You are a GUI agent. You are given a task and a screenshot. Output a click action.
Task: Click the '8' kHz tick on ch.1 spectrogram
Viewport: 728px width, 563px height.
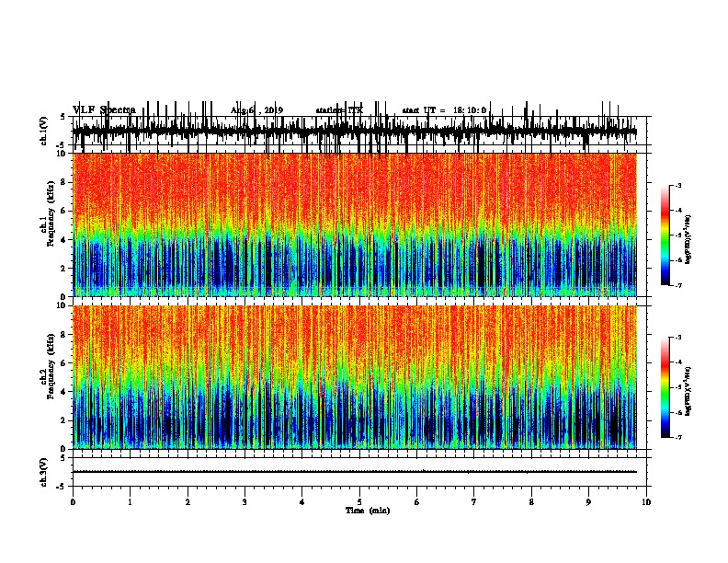click(64, 182)
